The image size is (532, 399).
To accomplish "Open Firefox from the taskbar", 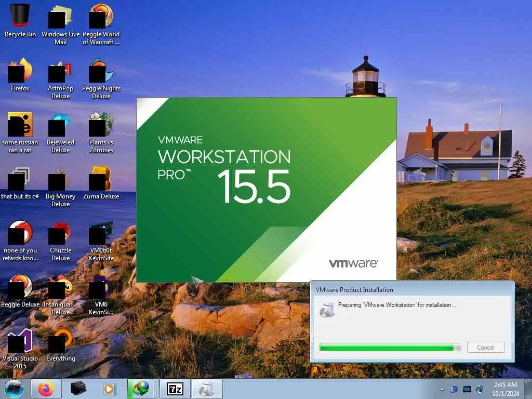I will pos(46,389).
